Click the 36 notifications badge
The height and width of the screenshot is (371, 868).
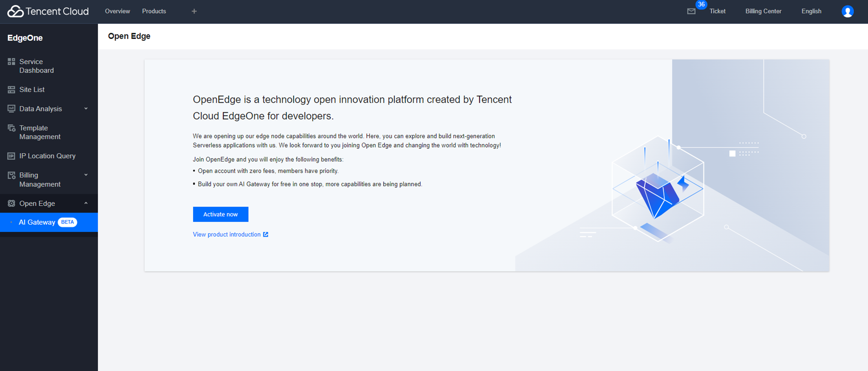(x=701, y=4)
